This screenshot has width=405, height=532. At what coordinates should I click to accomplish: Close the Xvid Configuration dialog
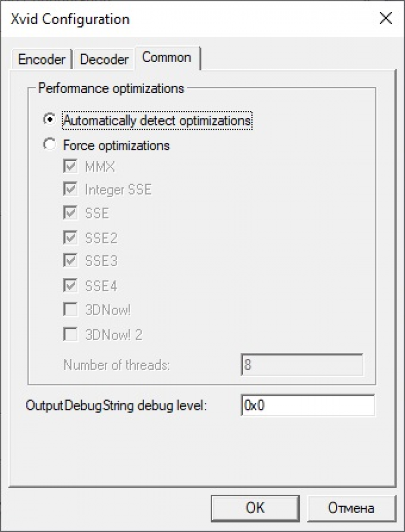coord(386,19)
